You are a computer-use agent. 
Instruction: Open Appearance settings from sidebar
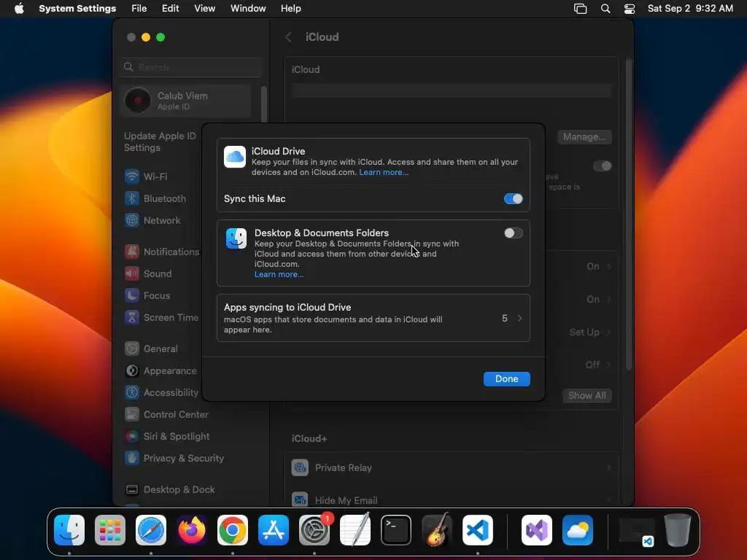[x=160, y=371]
